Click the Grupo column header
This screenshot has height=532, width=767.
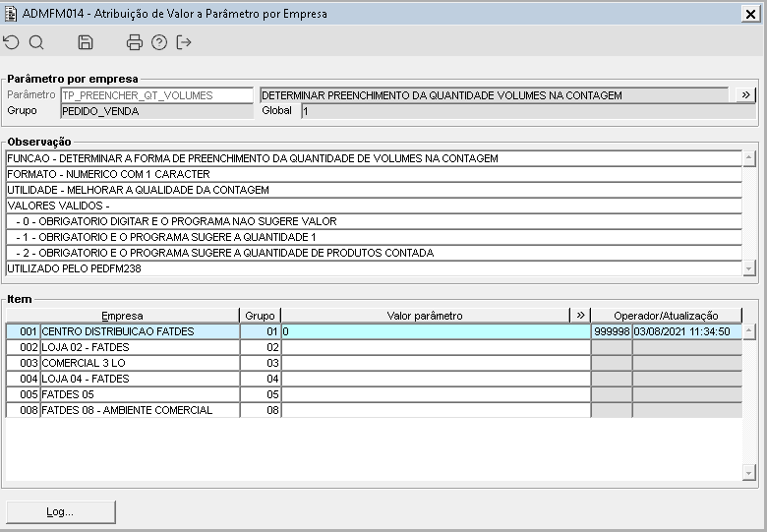pyautogui.click(x=261, y=316)
